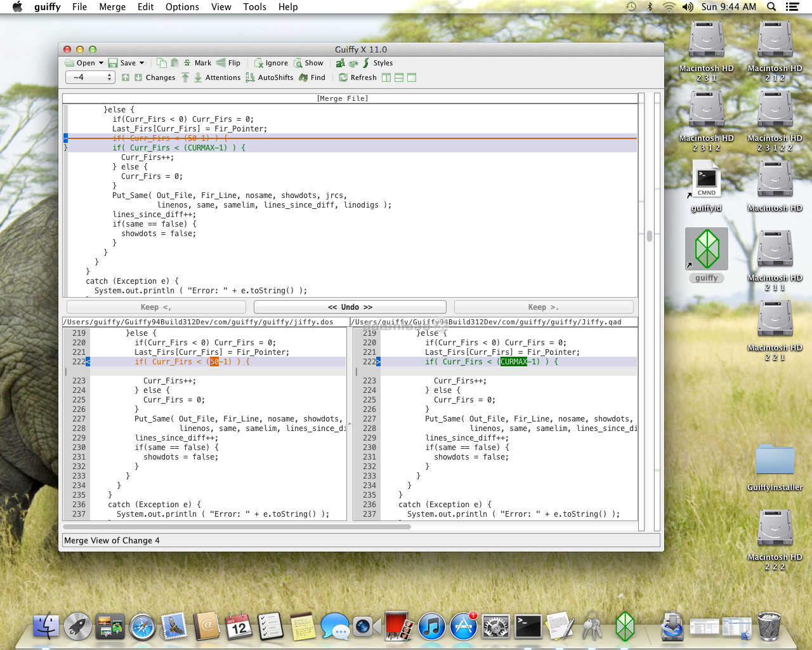The width and height of the screenshot is (812, 650).
Task: Go to the next attention arrow
Action: [198, 77]
